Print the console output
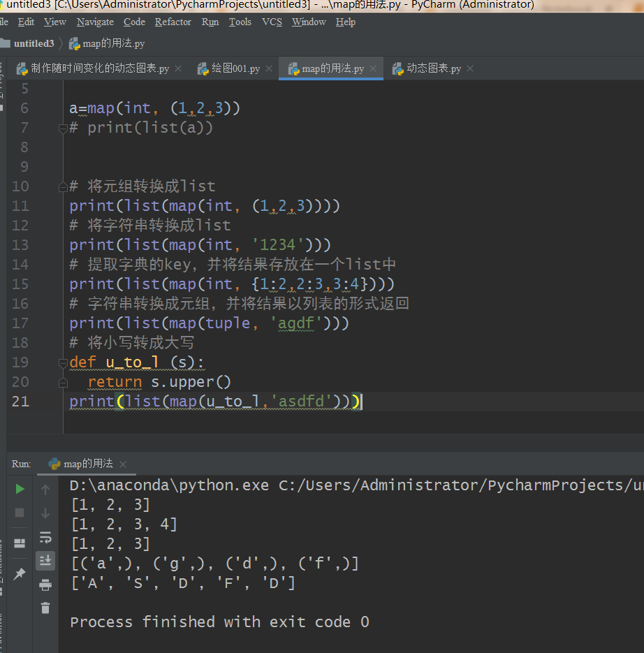Viewport: 644px width, 653px height. pos(45,585)
